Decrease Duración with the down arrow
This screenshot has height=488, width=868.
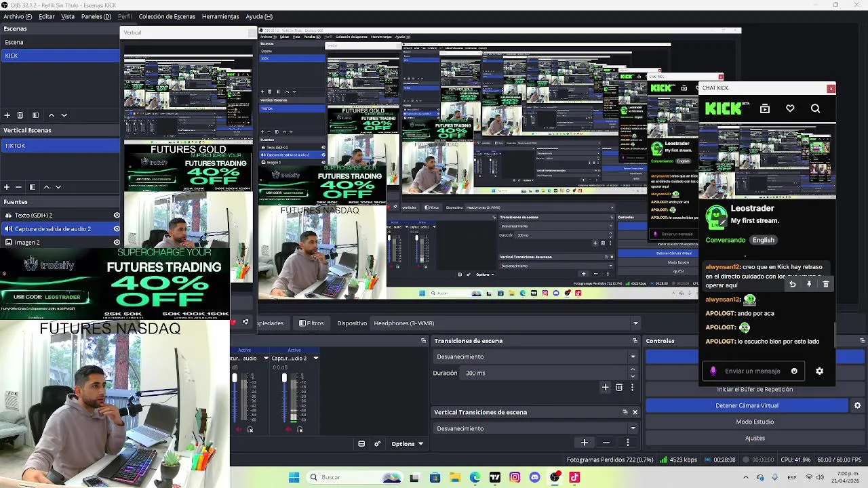(633, 376)
